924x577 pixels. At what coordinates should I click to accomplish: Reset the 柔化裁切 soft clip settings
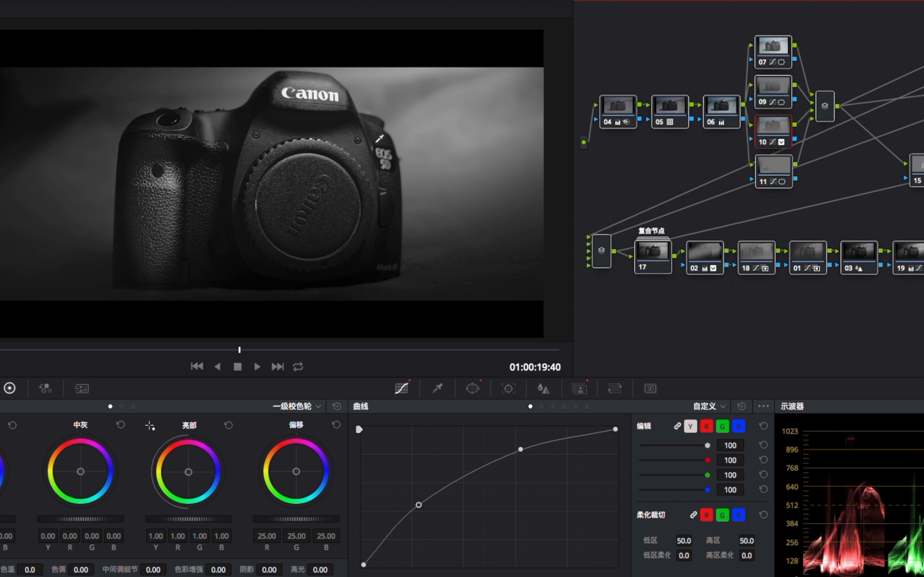click(763, 515)
